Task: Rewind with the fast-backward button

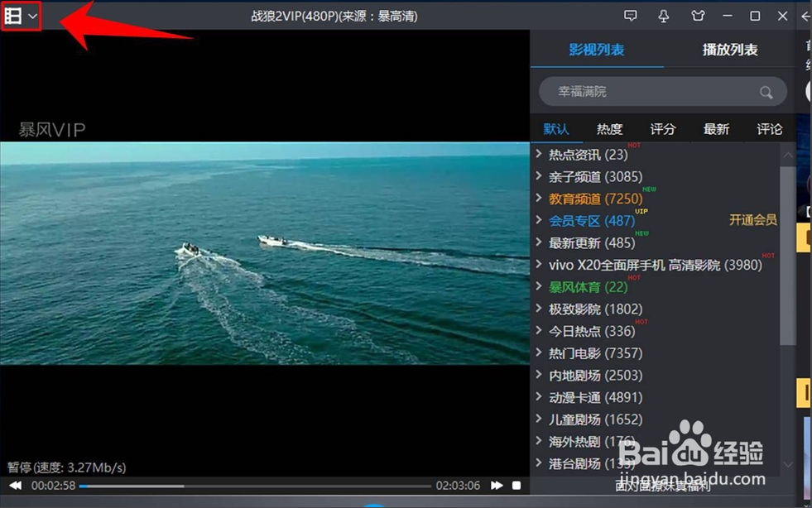Action: [16, 485]
